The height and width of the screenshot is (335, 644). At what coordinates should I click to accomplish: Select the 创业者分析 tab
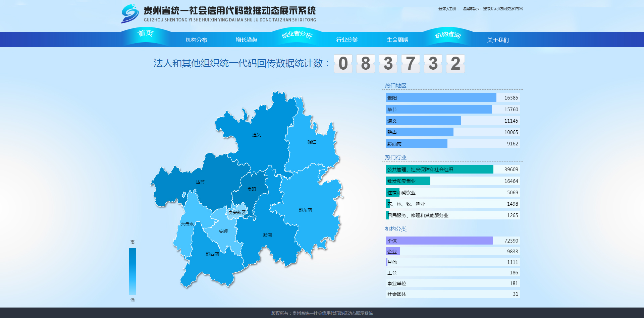[x=297, y=35]
